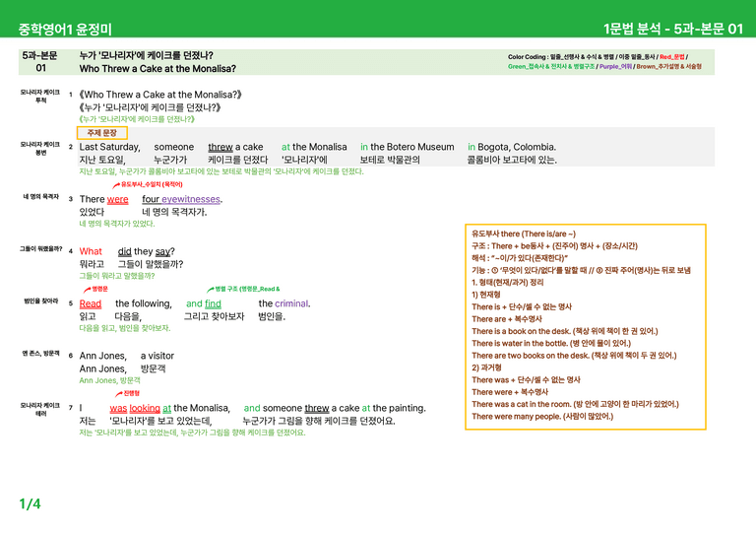Image resolution: width=756 pixels, height=535 pixels.
Task: Click the bold Korean title '누가 '모나리자'에 케이크를 던졌나?'
Action: point(146,55)
